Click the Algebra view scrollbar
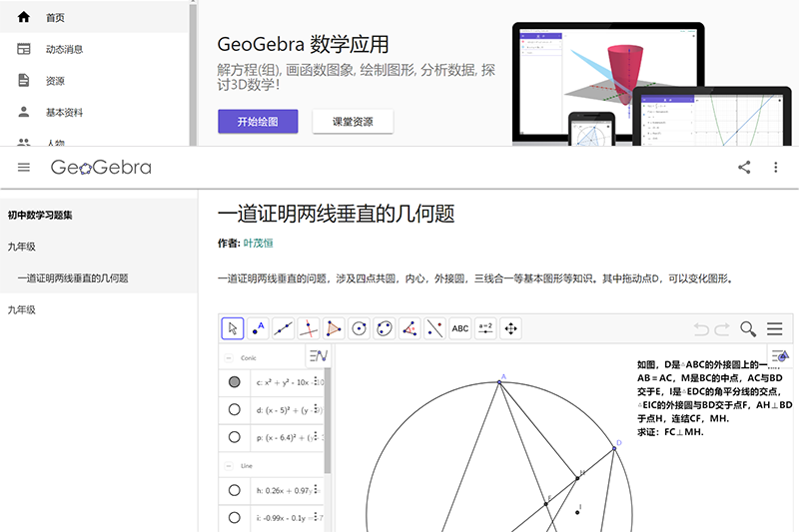Viewport: 799px width, 532px height. point(328,420)
